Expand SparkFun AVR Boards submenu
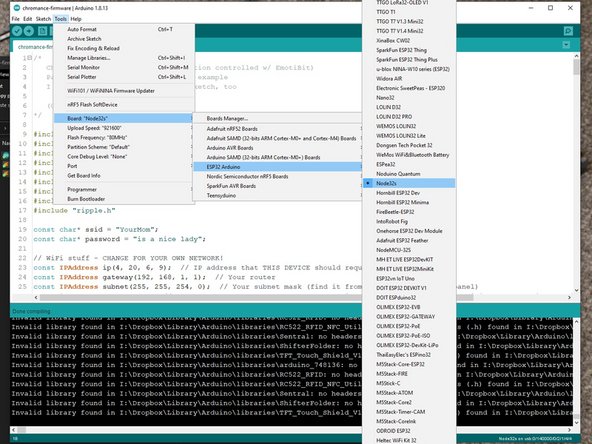Image resolution: width=592 pixels, height=444 pixels. click(x=278, y=186)
